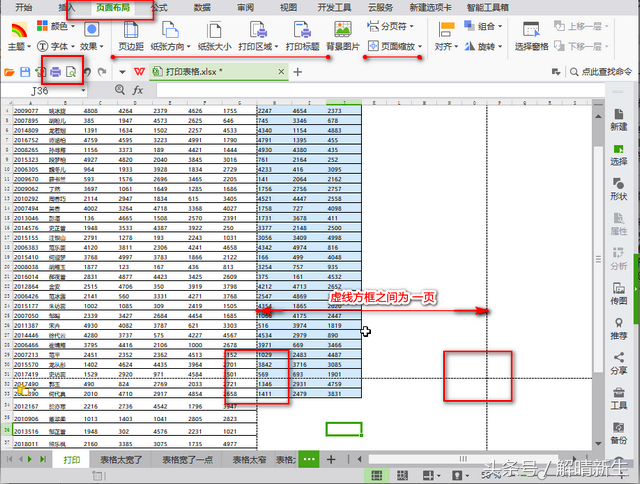Click the Print icon in quick toolbar
640x484 pixels.
pyautogui.click(x=55, y=72)
